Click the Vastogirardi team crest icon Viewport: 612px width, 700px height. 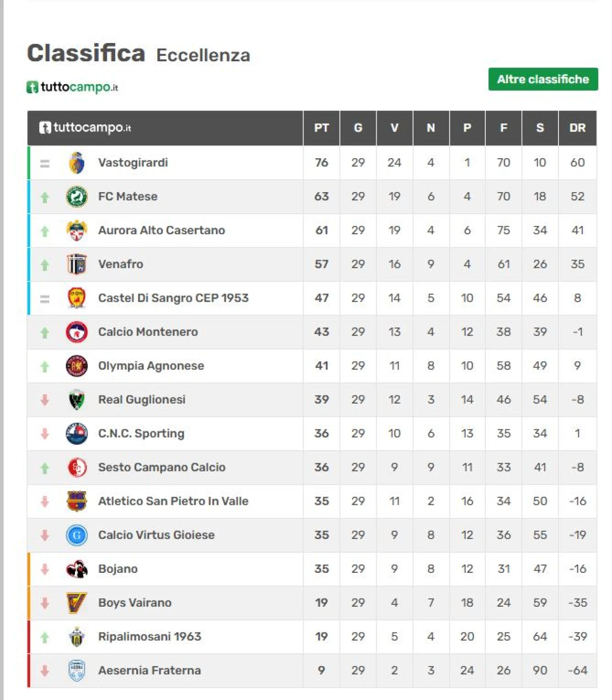[x=77, y=163]
